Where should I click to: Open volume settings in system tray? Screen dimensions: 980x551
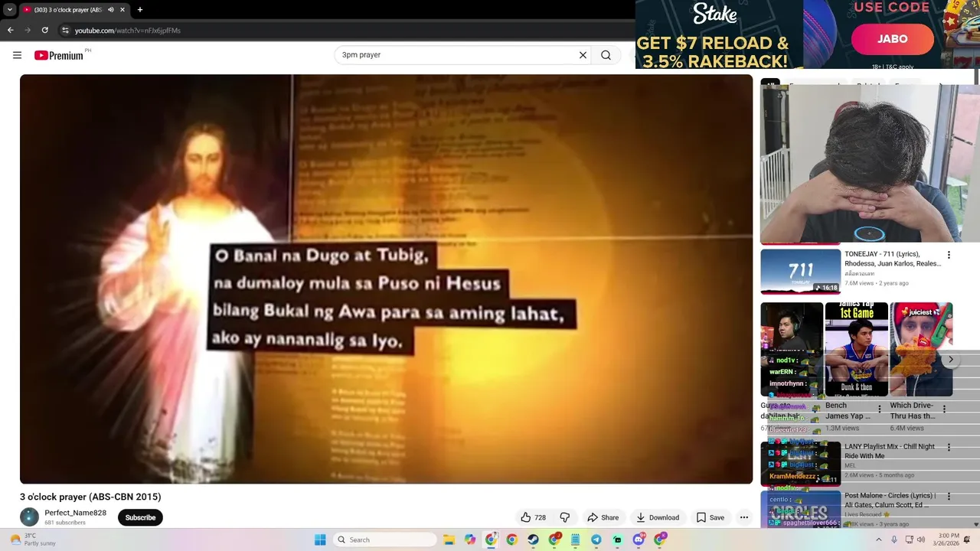coord(922,540)
